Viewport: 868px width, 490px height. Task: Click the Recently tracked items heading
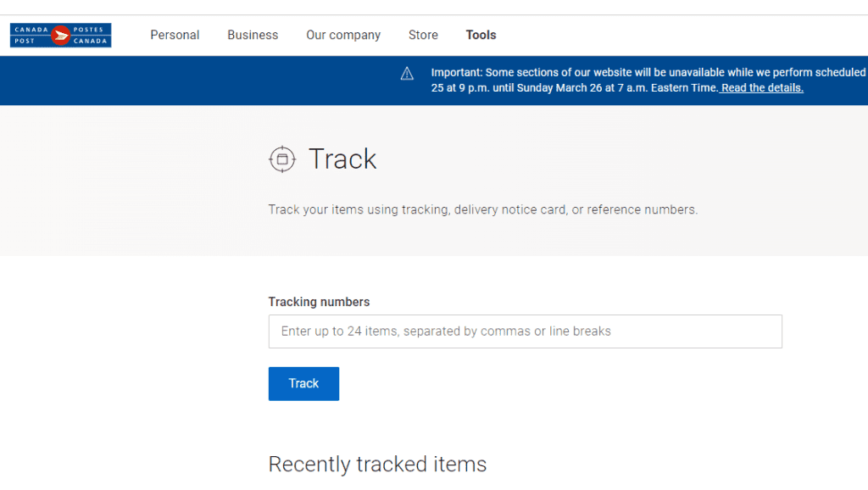(377, 465)
